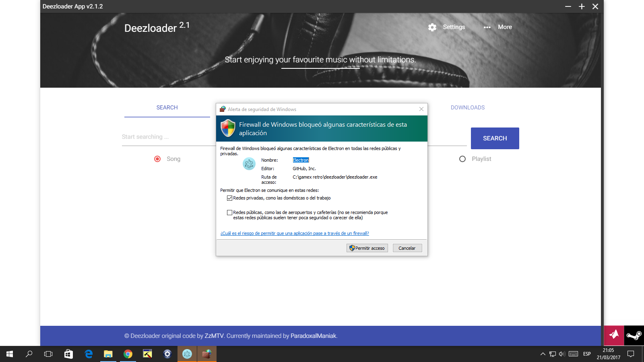Switch to Google Chrome in taskbar
The height and width of the screenshot is (362, 644).
pyautogui.click(x=128, y=354)
